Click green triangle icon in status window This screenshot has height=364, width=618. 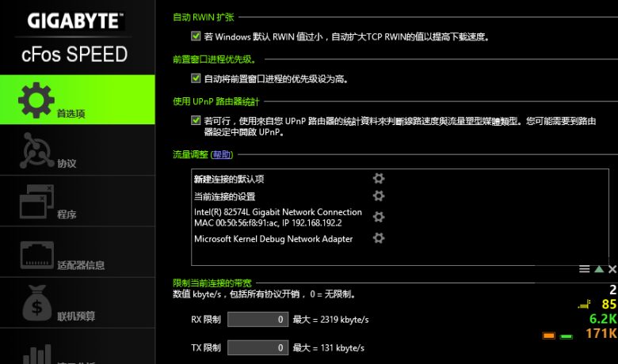599,269
